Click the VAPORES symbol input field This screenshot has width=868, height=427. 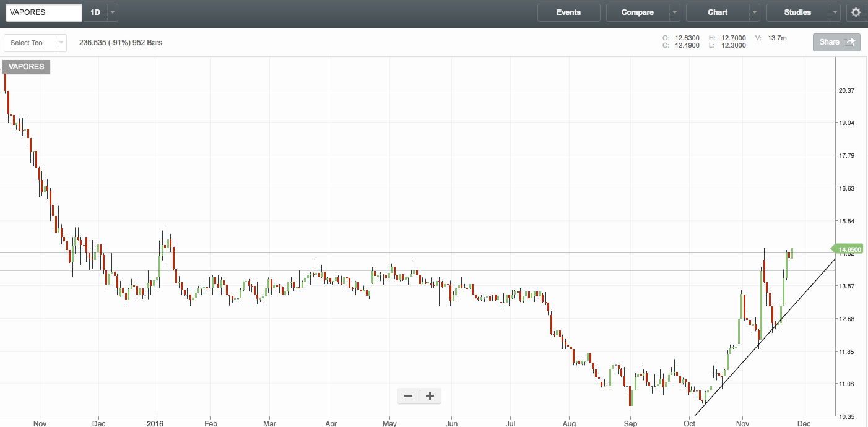(43, 12)
